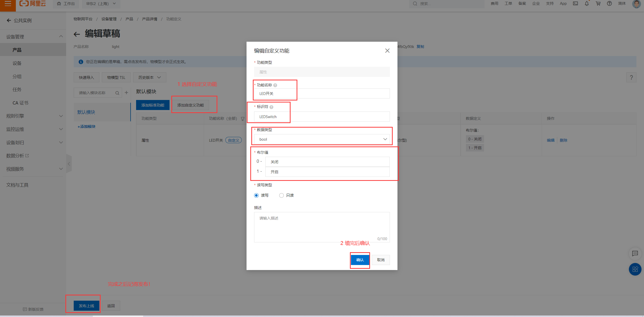Click the help icon next to 标识符

pyautogui.click(x=271, y=107)
